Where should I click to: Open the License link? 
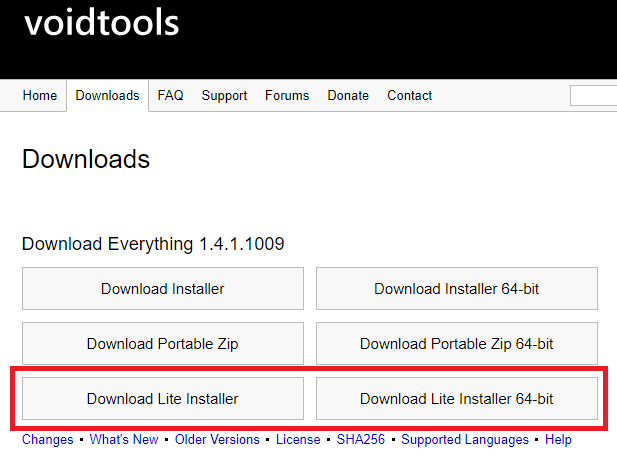click(x=298, y=439)
